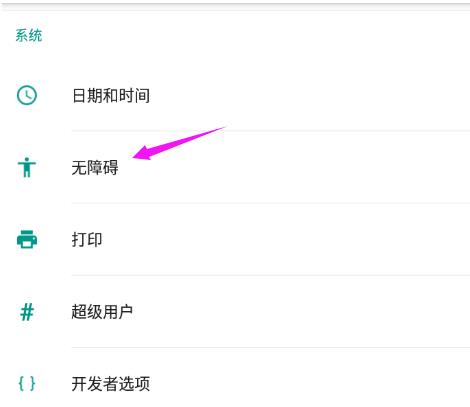Click the hash superuser icon
This screenshot has height=407, width=470.
tap(27, 312)
